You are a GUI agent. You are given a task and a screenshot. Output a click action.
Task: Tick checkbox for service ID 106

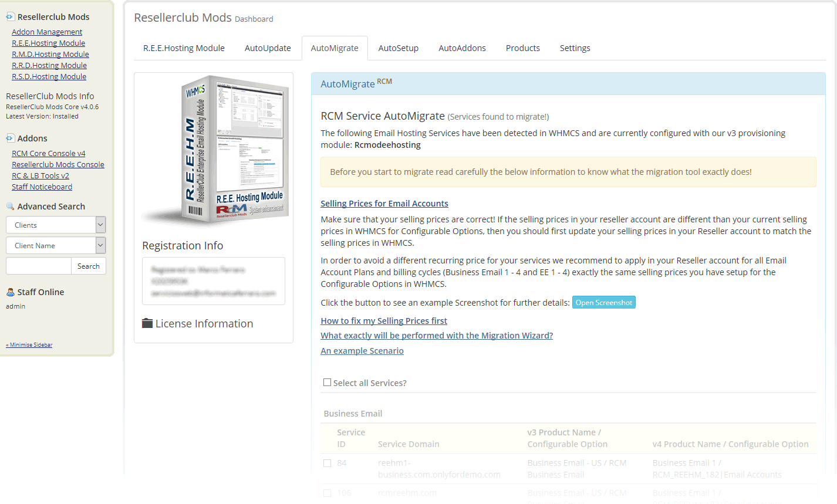[x=328, y=493]
